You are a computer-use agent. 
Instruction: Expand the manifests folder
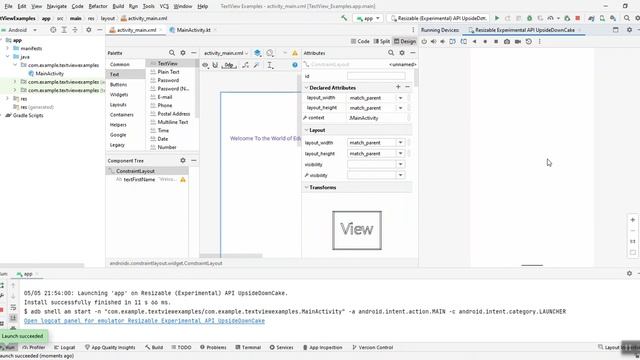pyautogui.click(x=7, y=48)
